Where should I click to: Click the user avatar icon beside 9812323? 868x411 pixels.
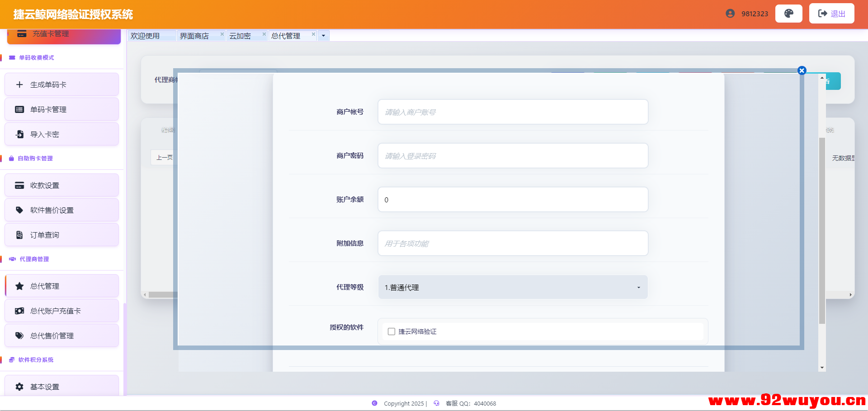pyautogui.click(x=730, y=14)
